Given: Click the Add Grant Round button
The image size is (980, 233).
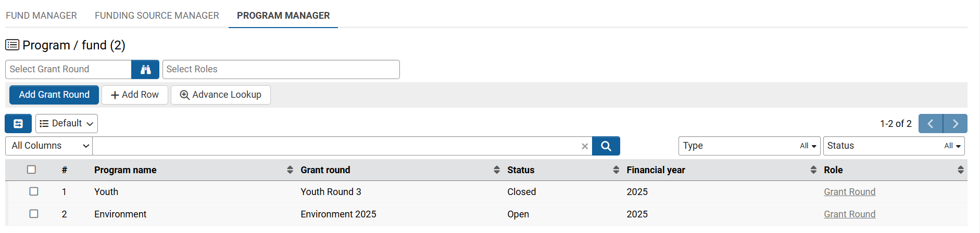Looking at the screenshot, I should [x=54, y=95].
